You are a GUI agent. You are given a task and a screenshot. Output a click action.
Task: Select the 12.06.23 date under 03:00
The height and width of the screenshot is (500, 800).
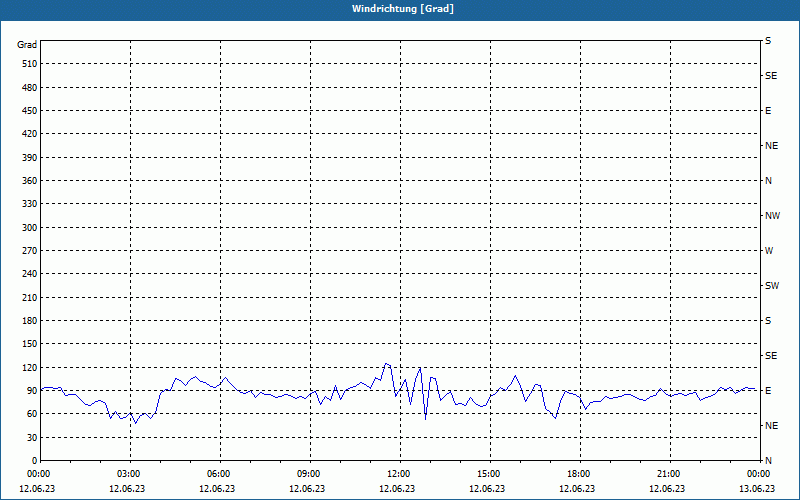(127, 489)
